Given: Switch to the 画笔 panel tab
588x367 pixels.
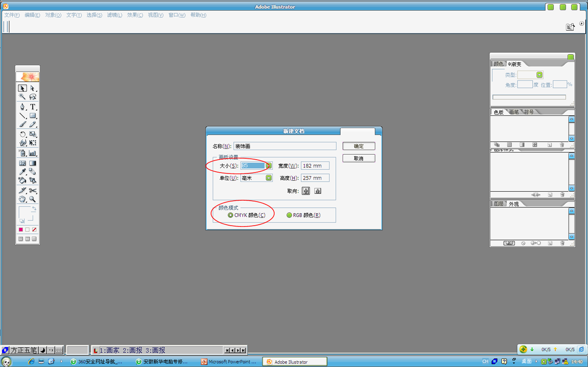Looking at the screenshot, I should click(514, 112).
